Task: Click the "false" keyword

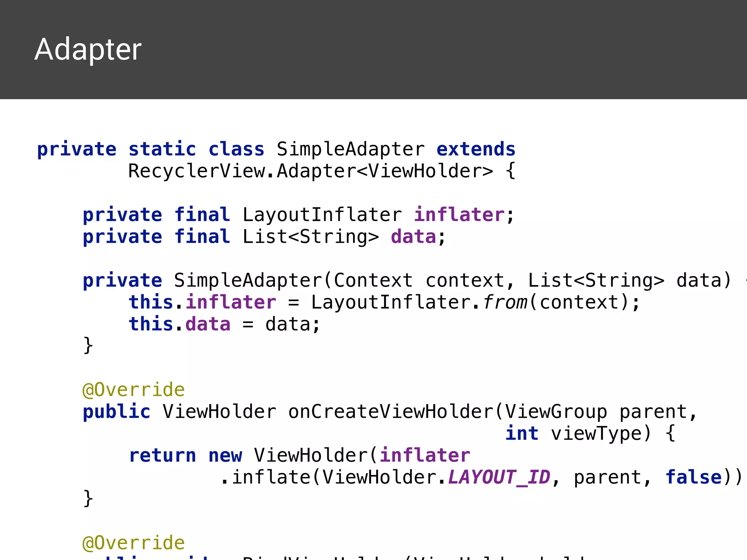Action: click(x=694, y=477)
